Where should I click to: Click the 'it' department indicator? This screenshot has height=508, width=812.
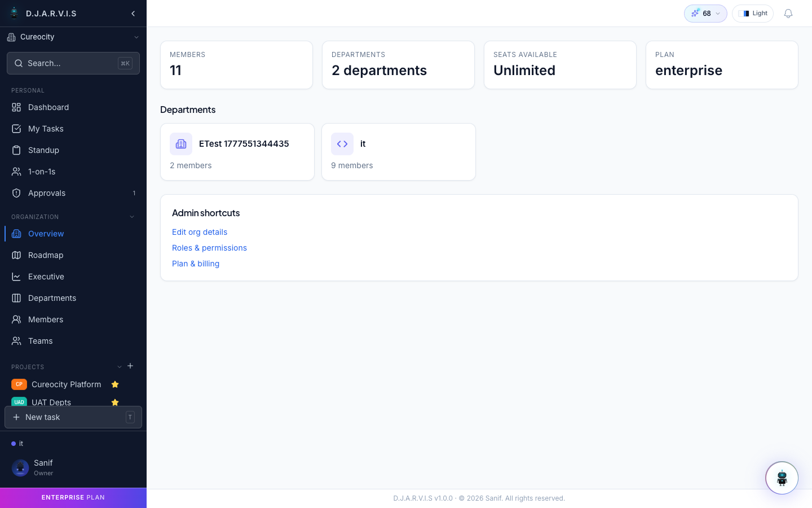(x=17, y=444)
